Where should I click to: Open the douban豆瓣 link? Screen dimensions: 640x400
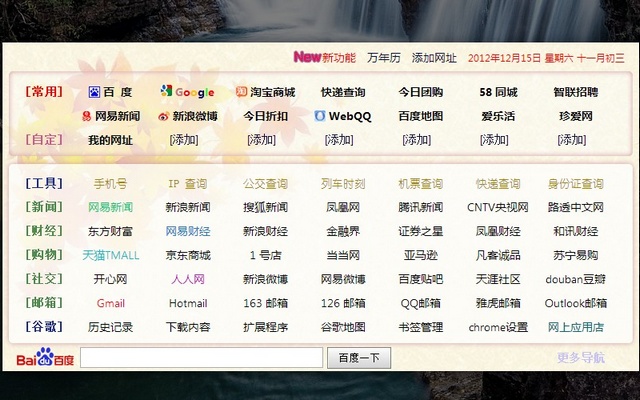(576, 279)
